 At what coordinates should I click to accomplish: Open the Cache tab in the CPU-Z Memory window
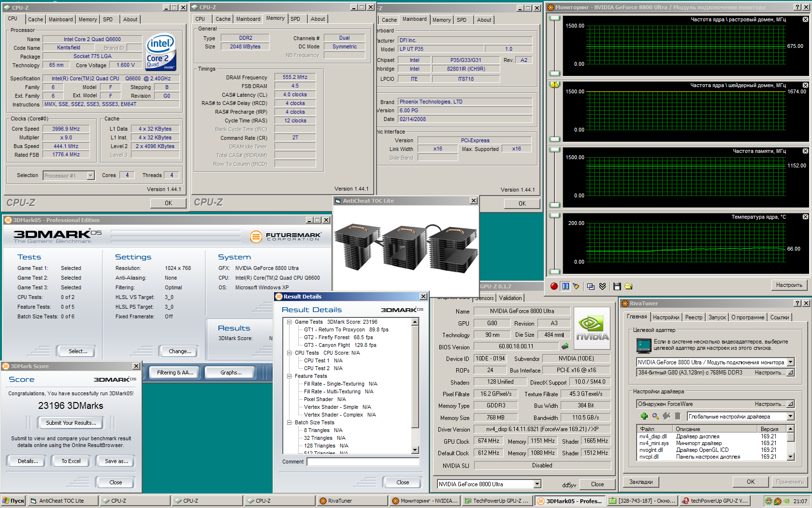point(223,19)
